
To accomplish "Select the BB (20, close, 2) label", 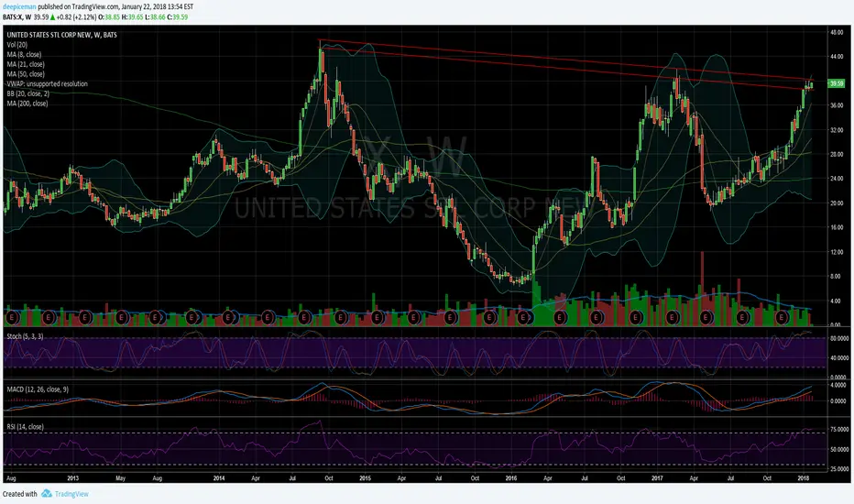I will tap(27, 93).
